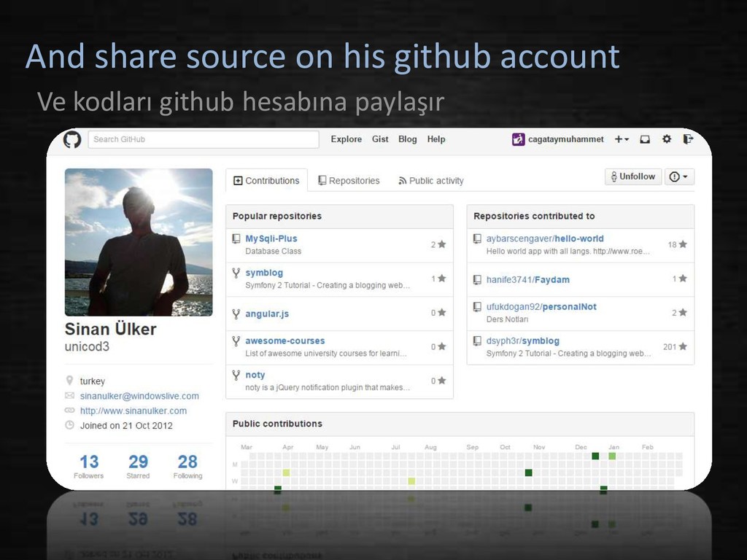This screenshot has width=747, height=560.
Task: Select light green contribution square under Jan
Action: pos(612,456)
